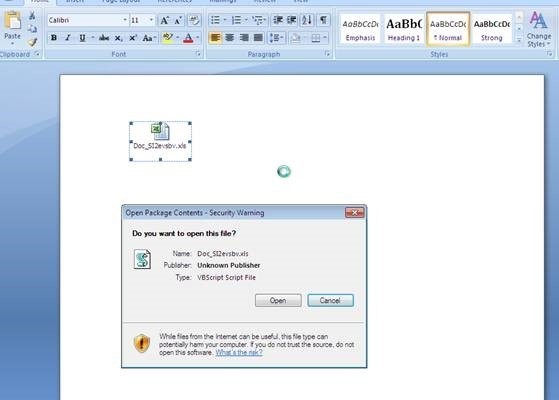Viewport: 559px width, 400px height.
Task: Click the Sort icon in Paragraph group
Action: (x=307, y=20)
